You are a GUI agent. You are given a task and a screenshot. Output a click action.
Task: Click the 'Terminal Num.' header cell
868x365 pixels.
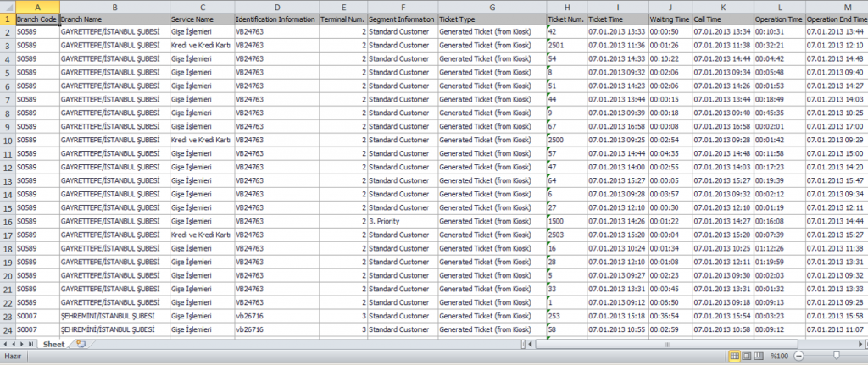[x=343, y=19]
